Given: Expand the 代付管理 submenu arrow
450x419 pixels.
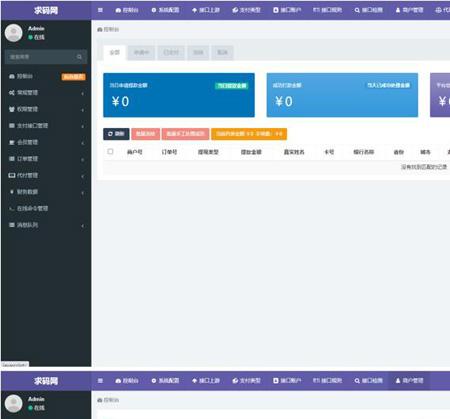Looking at the screenshot, I should [x=82, y=176].
